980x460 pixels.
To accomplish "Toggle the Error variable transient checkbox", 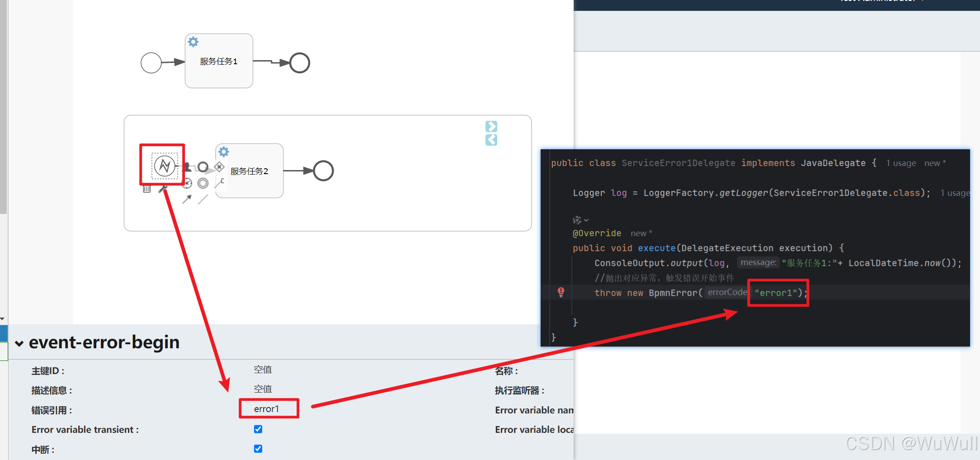I will click(258, 429).
